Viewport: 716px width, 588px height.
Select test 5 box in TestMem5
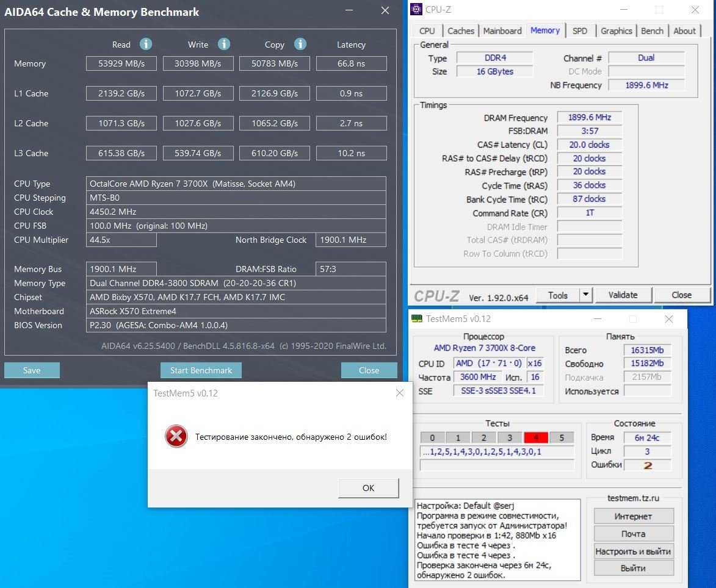(x=562, y=437)
